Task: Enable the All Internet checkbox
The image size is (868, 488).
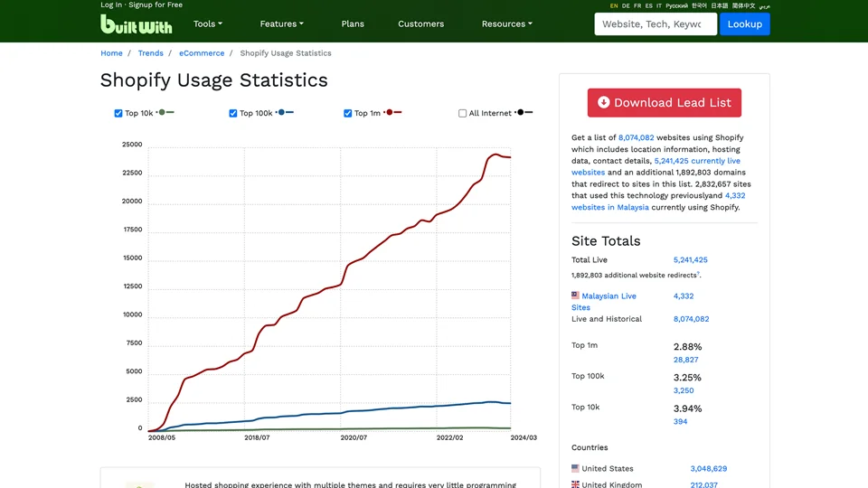Action: (x=462, y=113)
